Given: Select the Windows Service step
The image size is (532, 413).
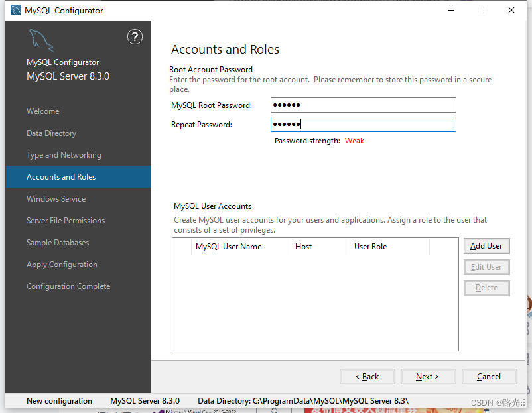Looking at the screenshot, I should point(56,198).
